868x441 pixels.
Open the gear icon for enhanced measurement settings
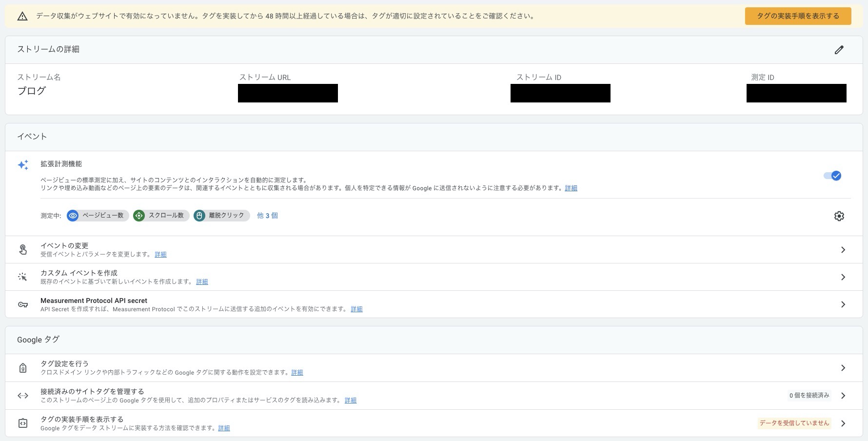(x=839, y=216)
